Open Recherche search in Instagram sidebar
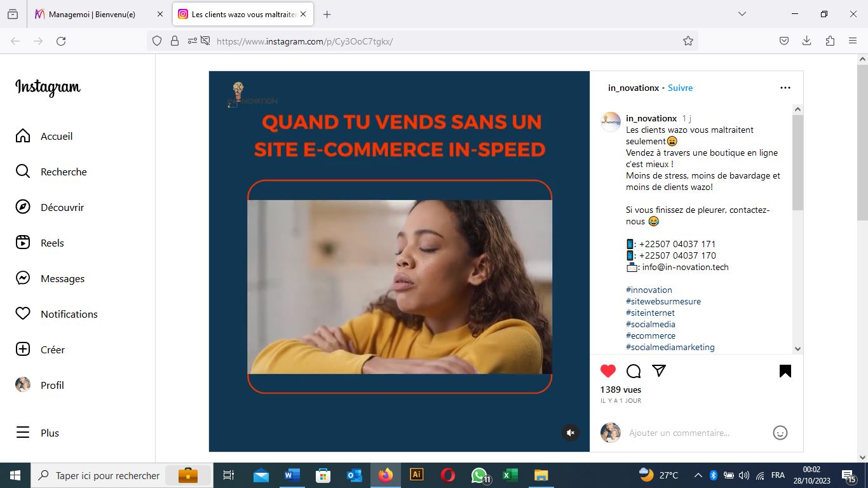The image size is (868, 488). click(x=23, y=172)
